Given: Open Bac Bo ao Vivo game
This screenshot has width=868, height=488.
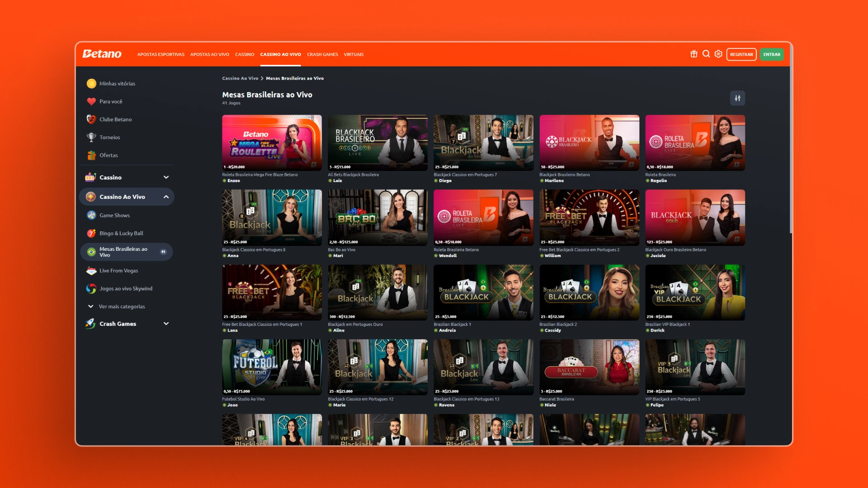Looking at the screenshot, I should point(377,218).
